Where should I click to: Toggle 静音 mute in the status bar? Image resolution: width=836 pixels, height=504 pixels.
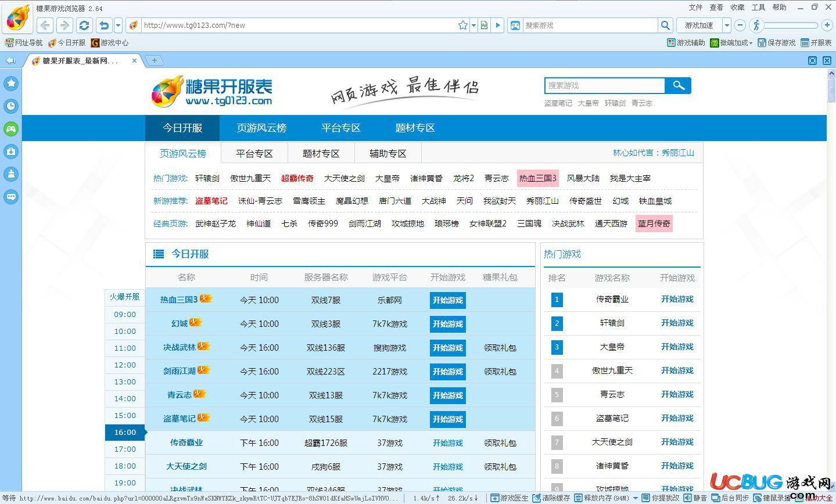tap(695, 498)
